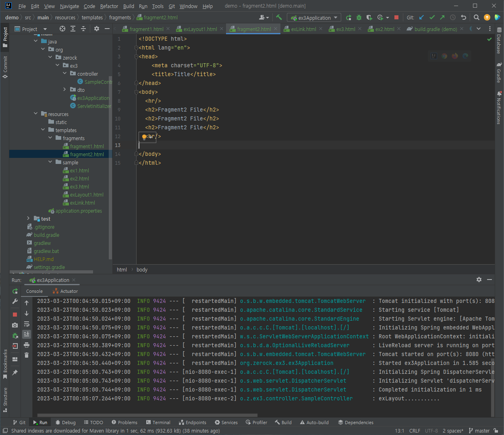
Task: Toggle soft-wrap in the console
Action: click(27, 324)
